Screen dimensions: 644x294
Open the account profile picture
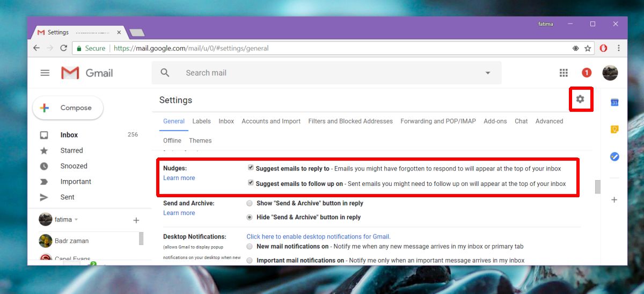pos(610,73)
